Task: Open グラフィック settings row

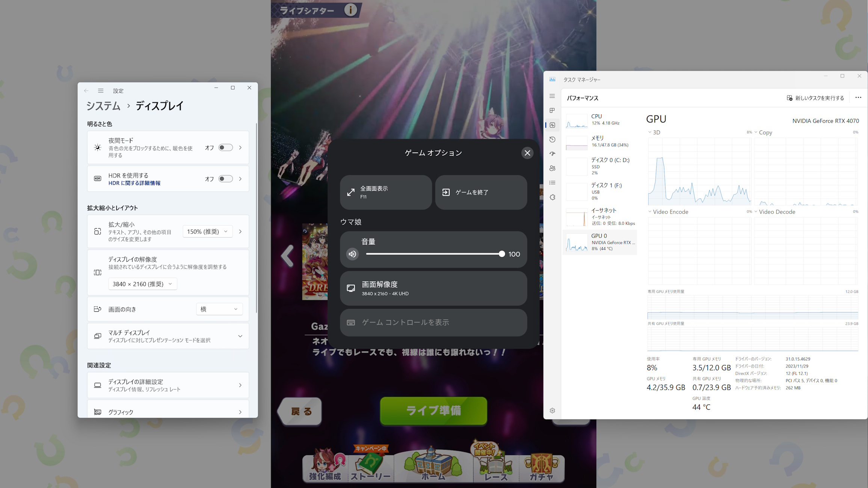Action: coord(168,410)
